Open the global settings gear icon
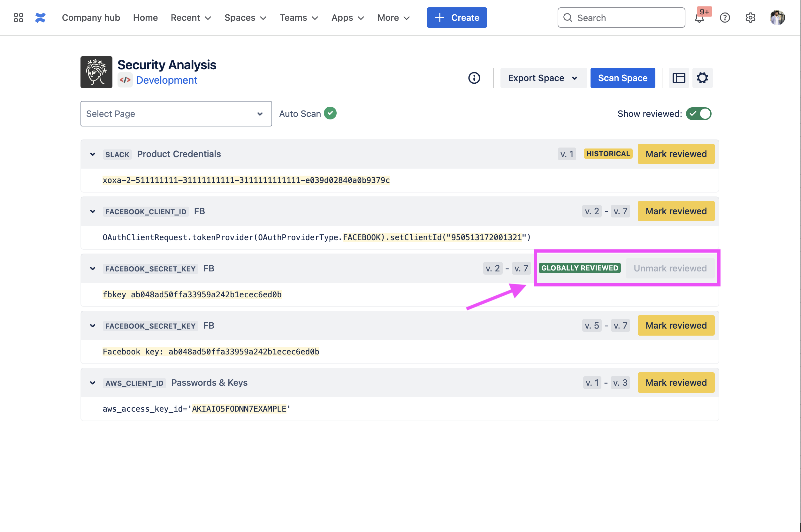The width and height of the screenshot is (801, 532). (751, 18)
